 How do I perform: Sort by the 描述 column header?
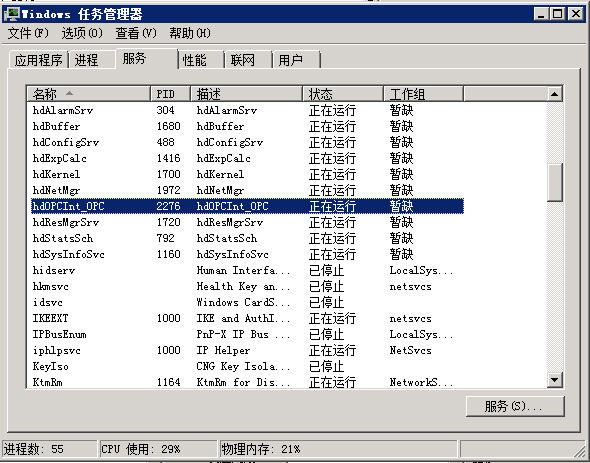click(x=247, y=94)
